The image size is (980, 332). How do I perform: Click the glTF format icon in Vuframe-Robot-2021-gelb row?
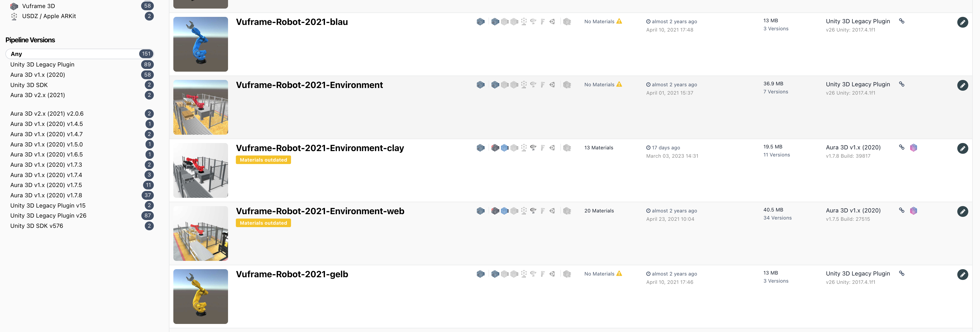pos(533,274)
